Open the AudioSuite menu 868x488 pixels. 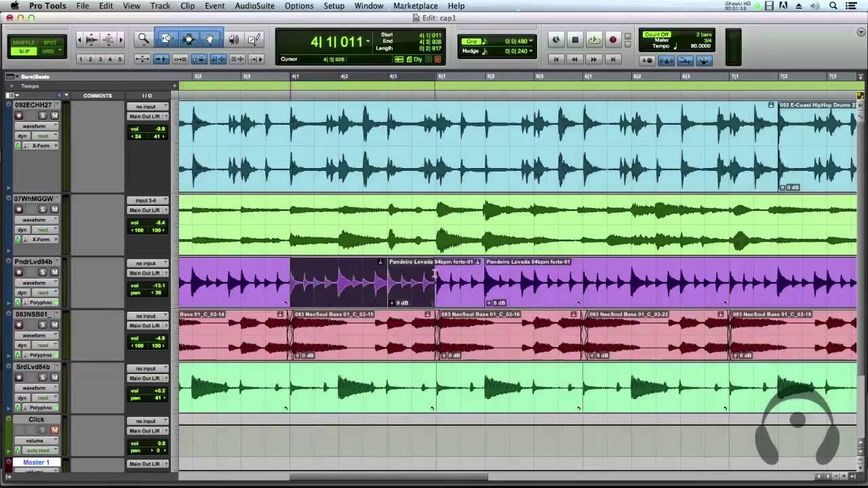[x=254, y=6]
